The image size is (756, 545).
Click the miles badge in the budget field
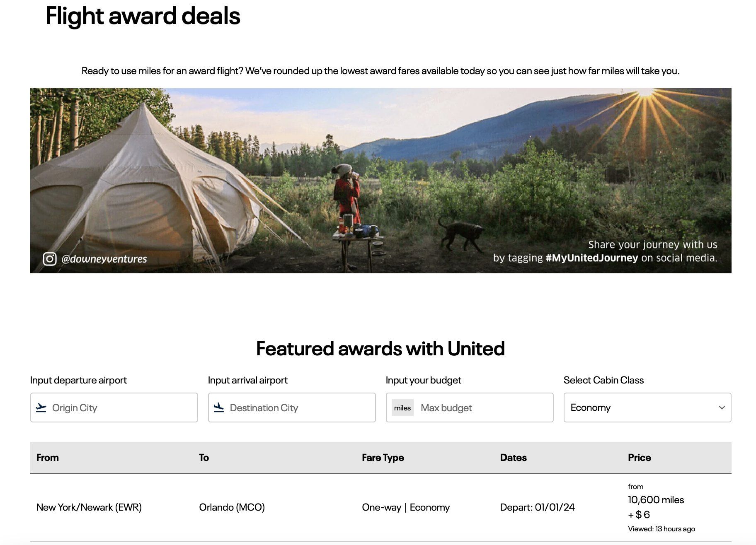point(402,408)
